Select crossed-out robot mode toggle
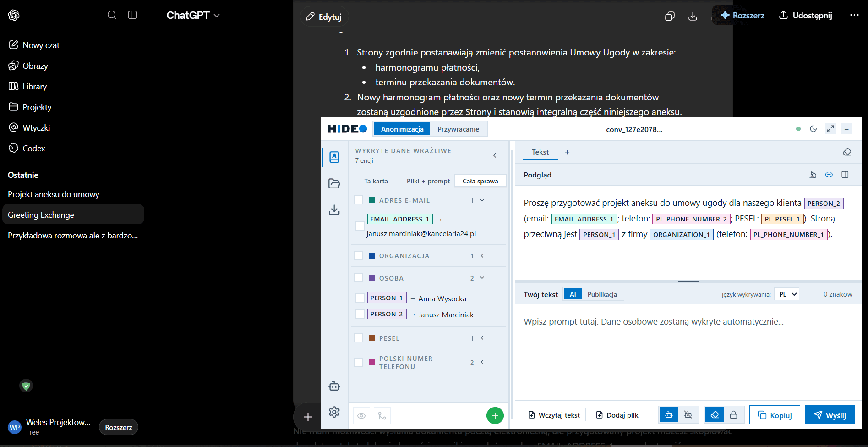This screenshot has width=868, height=447. coord(688,415)
